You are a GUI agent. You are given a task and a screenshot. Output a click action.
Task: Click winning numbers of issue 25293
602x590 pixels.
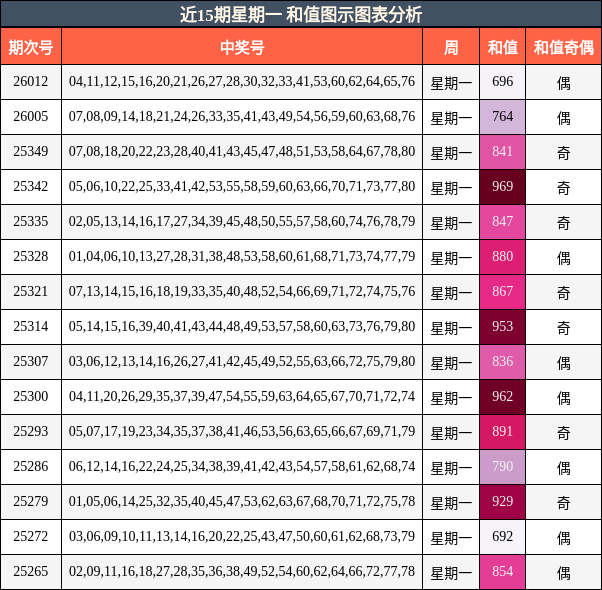coord(242,431)
